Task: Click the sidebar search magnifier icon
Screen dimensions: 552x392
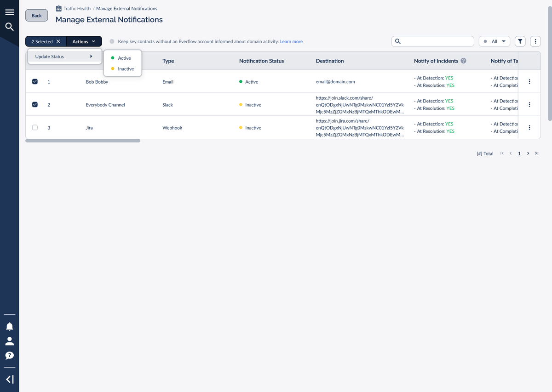Action: click(x=9, y=27)
